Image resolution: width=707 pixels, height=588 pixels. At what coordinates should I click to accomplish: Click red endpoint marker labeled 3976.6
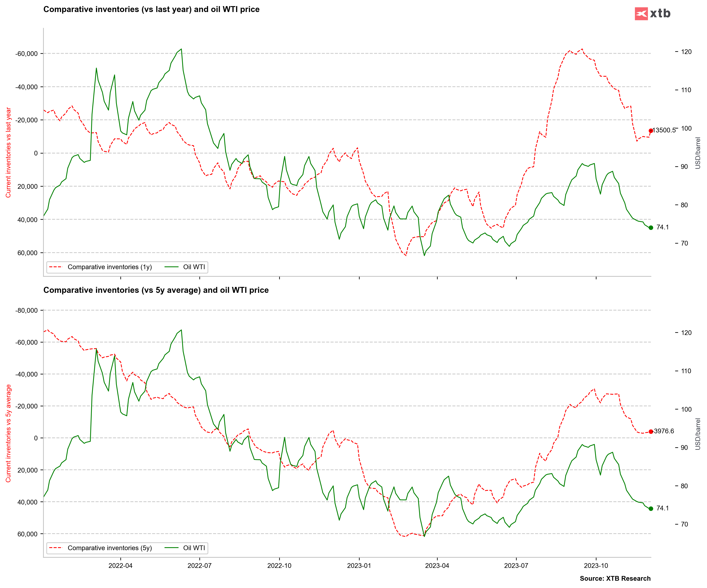click(651, 431)
